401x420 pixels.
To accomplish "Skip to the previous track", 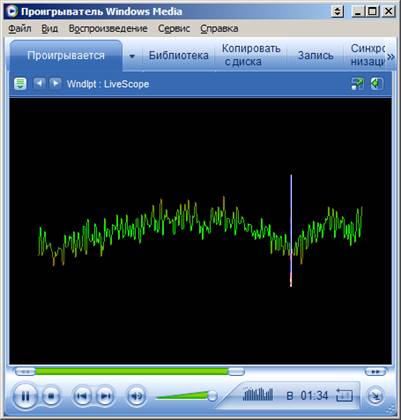I will point(82,396).
